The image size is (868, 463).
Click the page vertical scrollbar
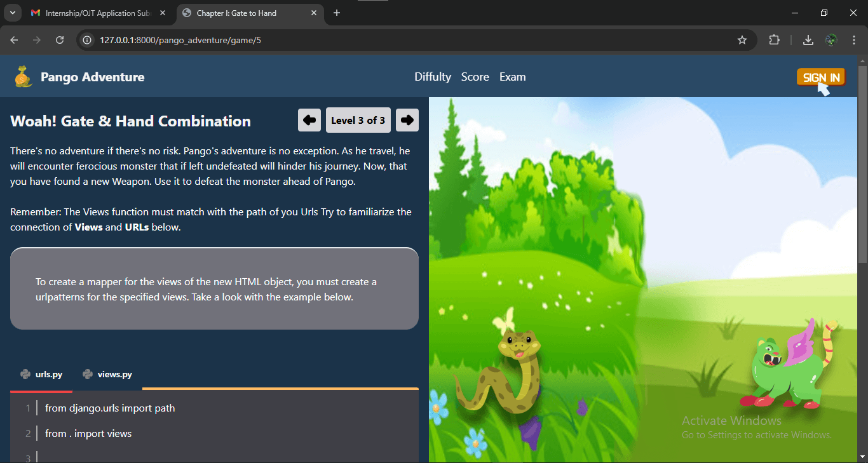click(x=862, y=164)
